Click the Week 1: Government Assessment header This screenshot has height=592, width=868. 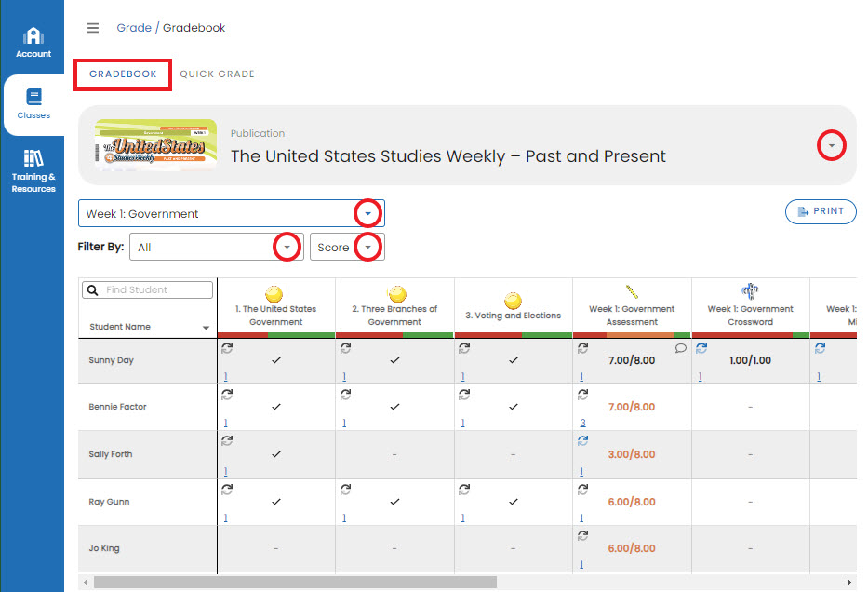pos(632,316)
